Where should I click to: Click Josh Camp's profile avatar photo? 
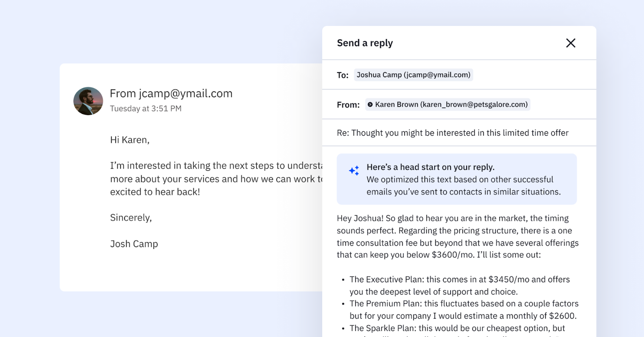click(88, 101)
